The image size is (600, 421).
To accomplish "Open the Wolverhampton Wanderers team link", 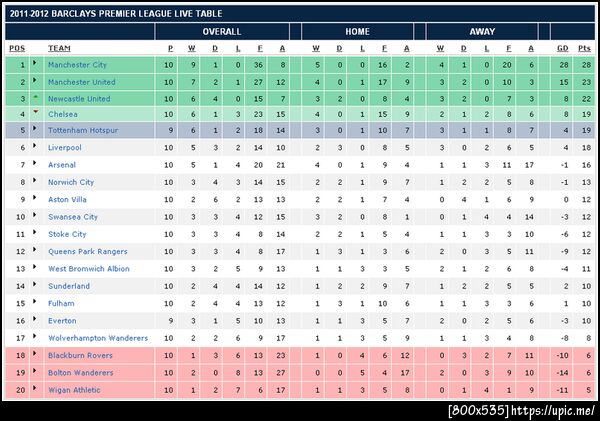I will coord(97,338).
